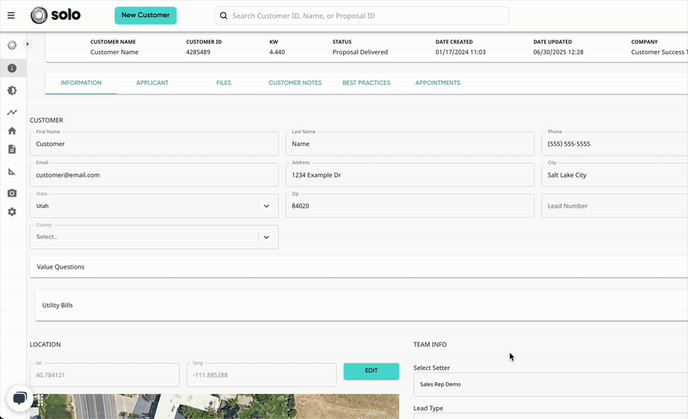Click the customer ID 4285489
Screen dimensions: 688x419
point(198,52)
